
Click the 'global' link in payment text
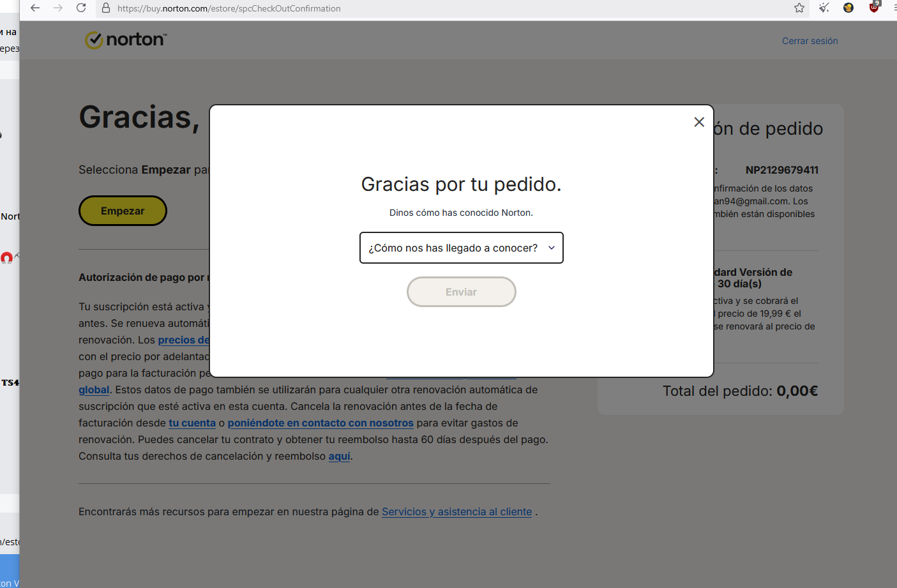tap(94, 389)
